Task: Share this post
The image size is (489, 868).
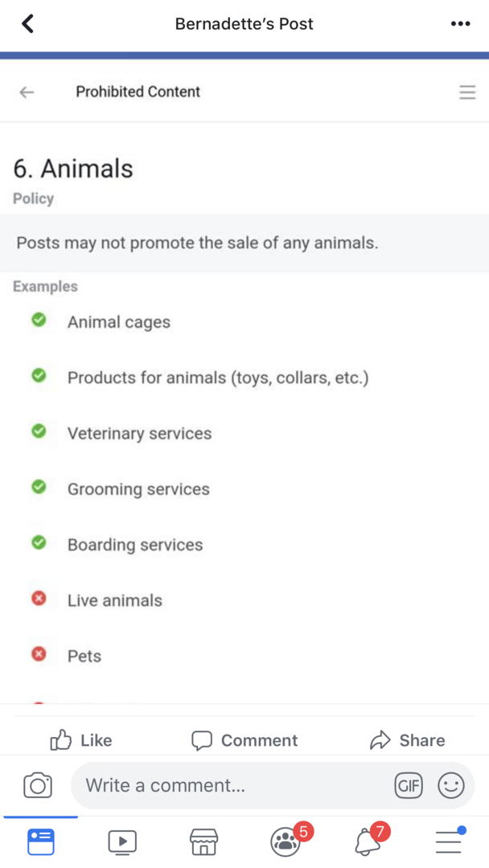Action: [x=407, y=740]
